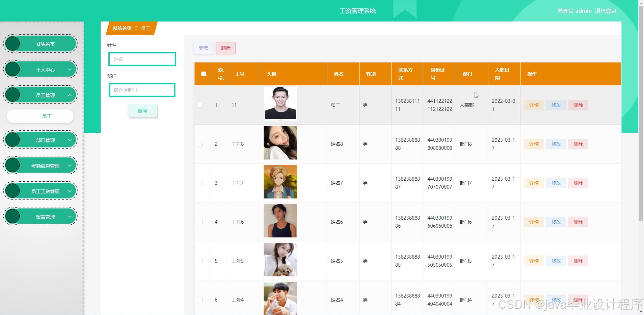
Task: Check the row checkbox for 工号5
Action: [x=200, y=261]
